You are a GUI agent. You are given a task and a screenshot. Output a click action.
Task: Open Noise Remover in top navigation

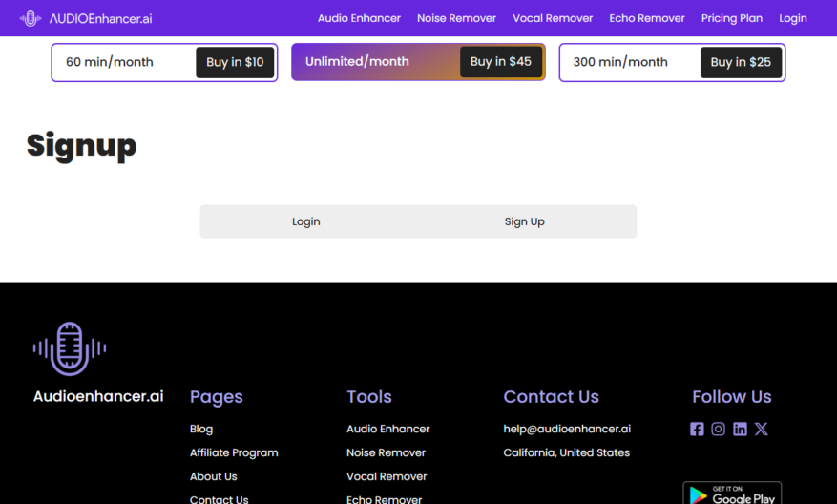pos(456,18)
